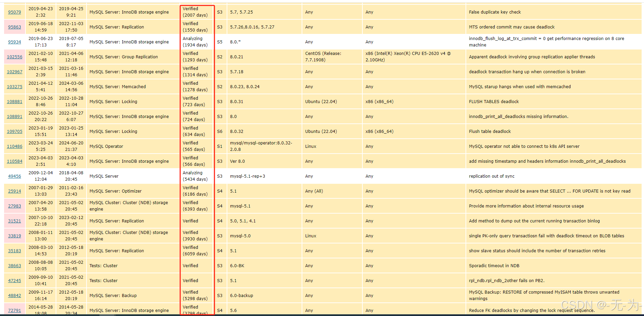
Task: Open bug 33819 about BLOB table deadlock timeout
Action: pyautogui.click(x=15, y=236)
